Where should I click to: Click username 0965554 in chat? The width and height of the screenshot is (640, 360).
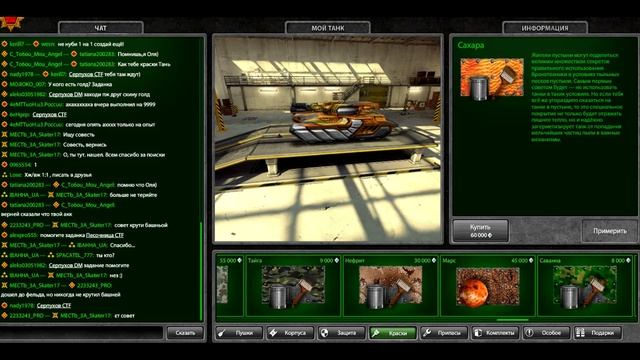click(x=20, y=165)
